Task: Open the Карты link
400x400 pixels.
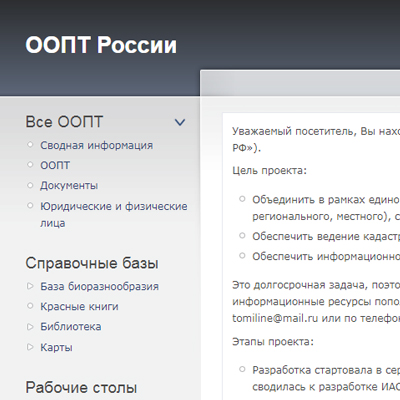Action: [x=56, y=347]
